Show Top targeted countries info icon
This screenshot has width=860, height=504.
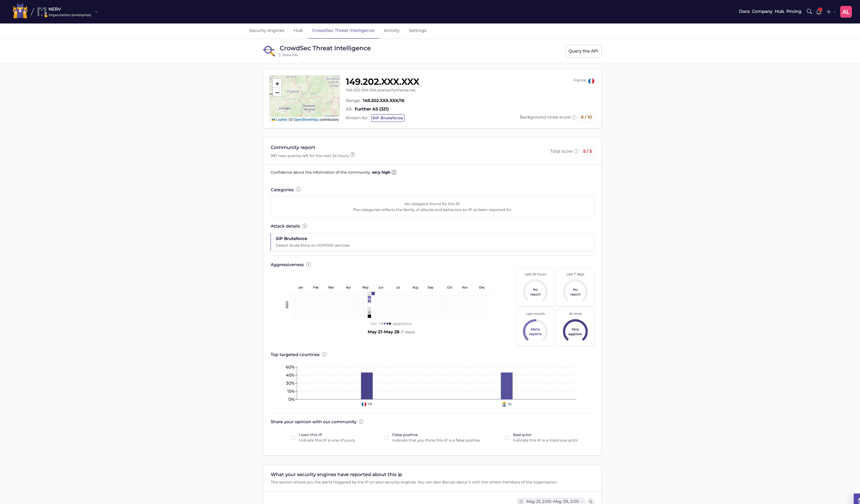pos(324,354)
